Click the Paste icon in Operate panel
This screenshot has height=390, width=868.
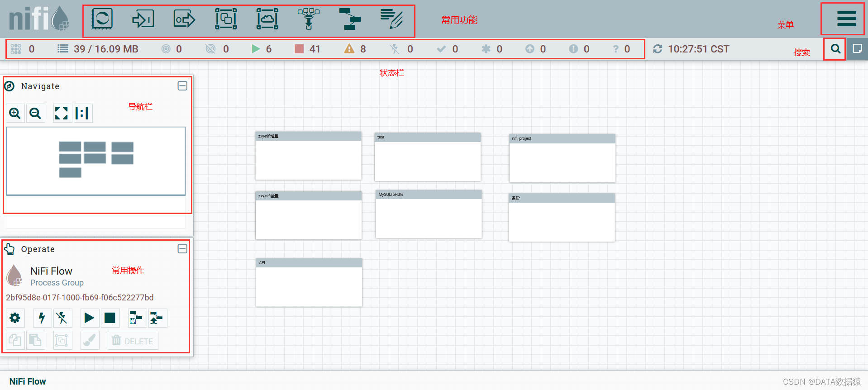(x=35, y=340)
